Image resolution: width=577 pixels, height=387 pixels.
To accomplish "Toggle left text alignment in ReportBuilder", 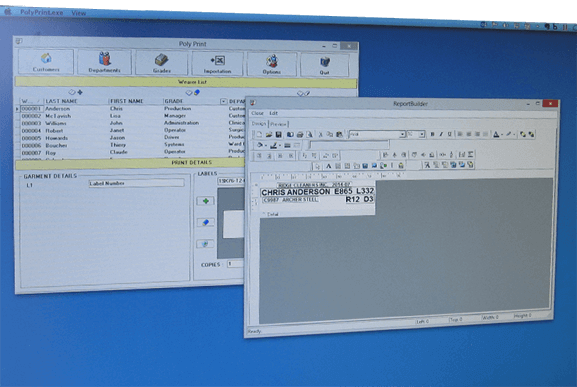I will [x=460, y=134].
